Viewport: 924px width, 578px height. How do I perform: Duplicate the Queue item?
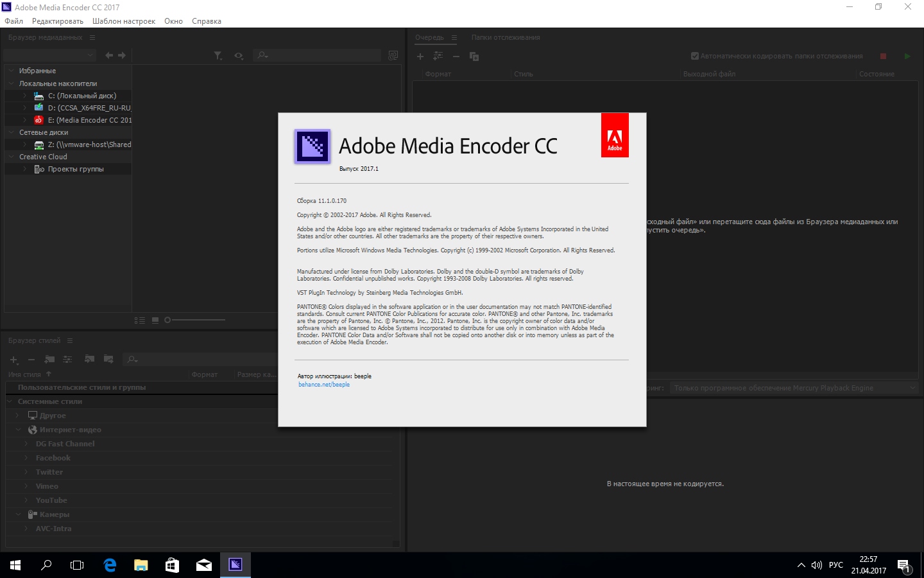point(474,57)
